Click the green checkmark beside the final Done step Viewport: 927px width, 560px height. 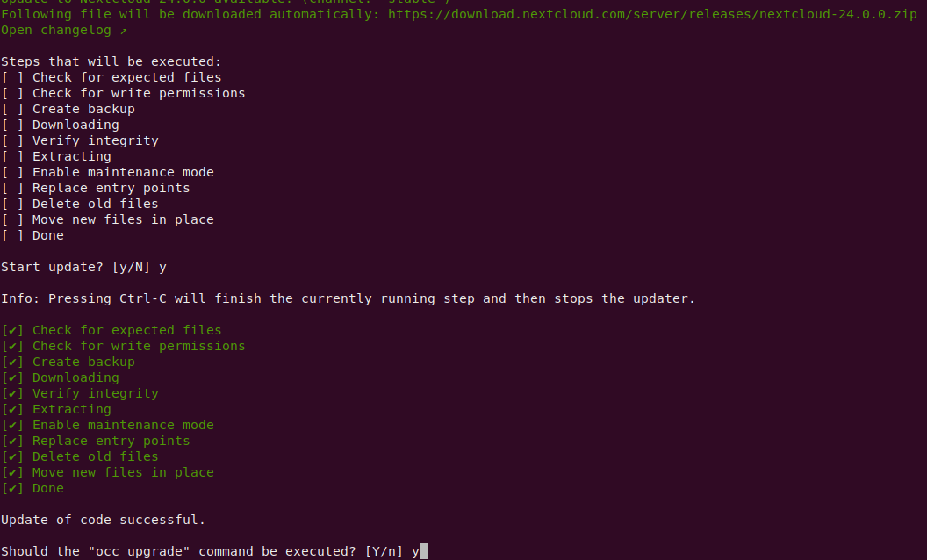[x=12, y=488]
